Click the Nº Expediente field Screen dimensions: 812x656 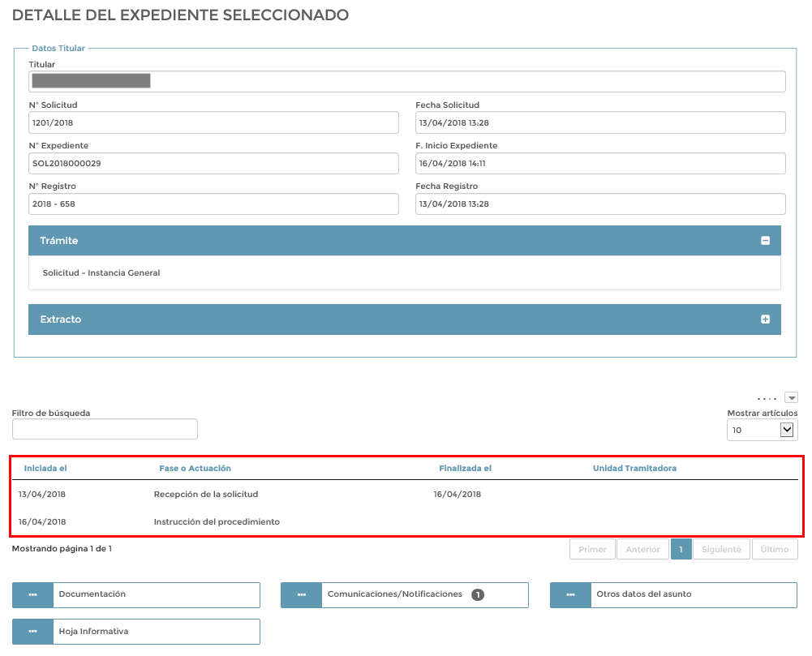tap(213, 163)
